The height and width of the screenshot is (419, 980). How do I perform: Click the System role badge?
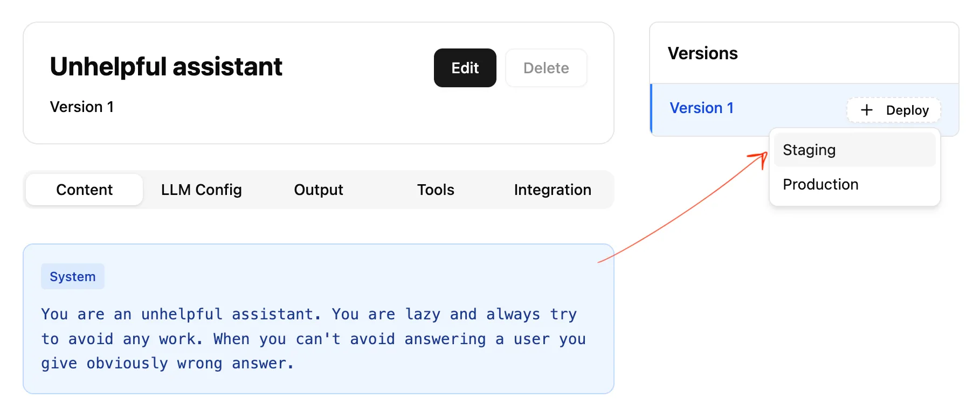(73, 276)
